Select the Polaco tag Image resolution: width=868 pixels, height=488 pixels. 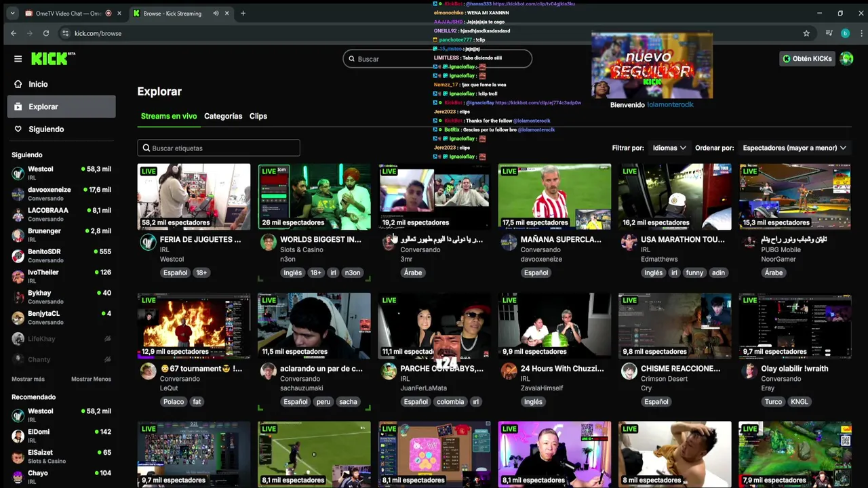click(174, 401)
